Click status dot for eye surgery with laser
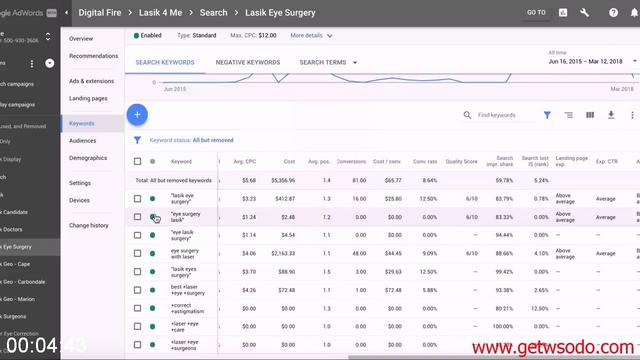This screenshot has height=360, width=640. tap(152, 253)
